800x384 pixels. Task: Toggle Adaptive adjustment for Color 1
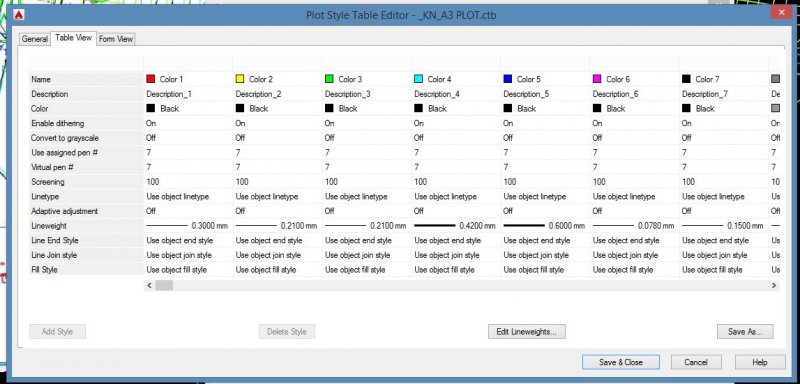pos(188,211)
